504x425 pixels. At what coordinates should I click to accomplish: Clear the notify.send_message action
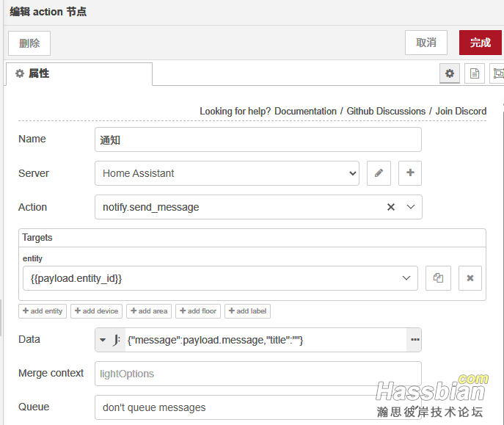(391, 207)
